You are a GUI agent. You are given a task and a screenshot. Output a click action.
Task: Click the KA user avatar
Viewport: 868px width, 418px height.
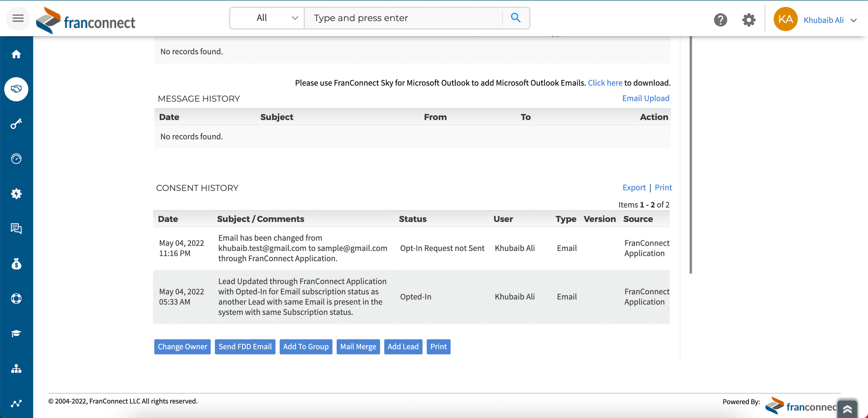point(785,19)
